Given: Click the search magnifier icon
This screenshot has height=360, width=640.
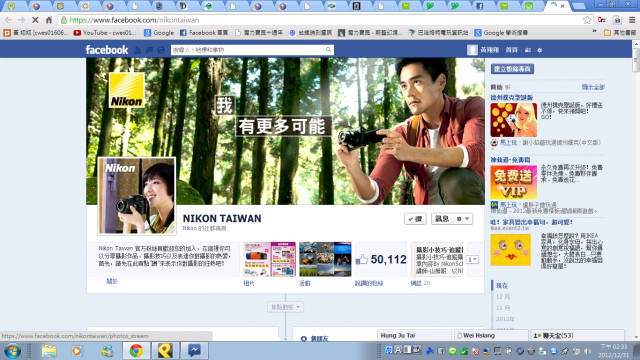Looking at the screenshot, I should pyautogui.click(x=328, y=50).
